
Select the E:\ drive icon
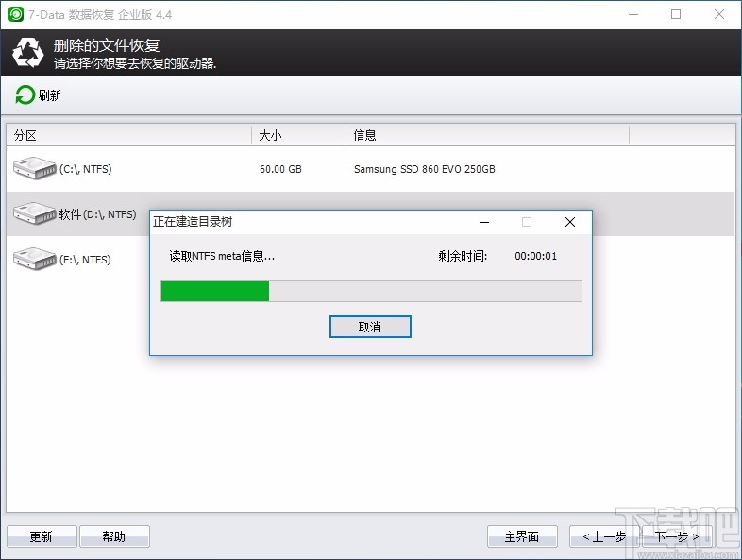[x=35, y=259]
